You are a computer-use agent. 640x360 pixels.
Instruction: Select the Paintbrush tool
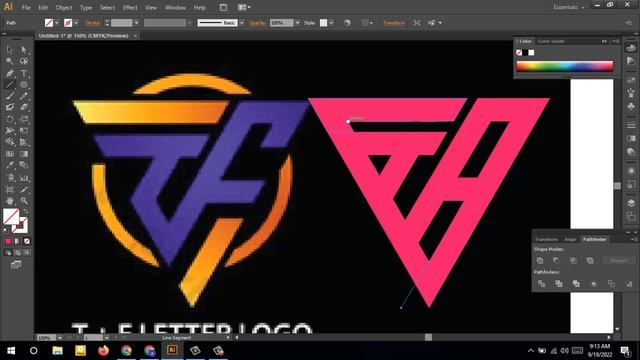pos(10,96)
